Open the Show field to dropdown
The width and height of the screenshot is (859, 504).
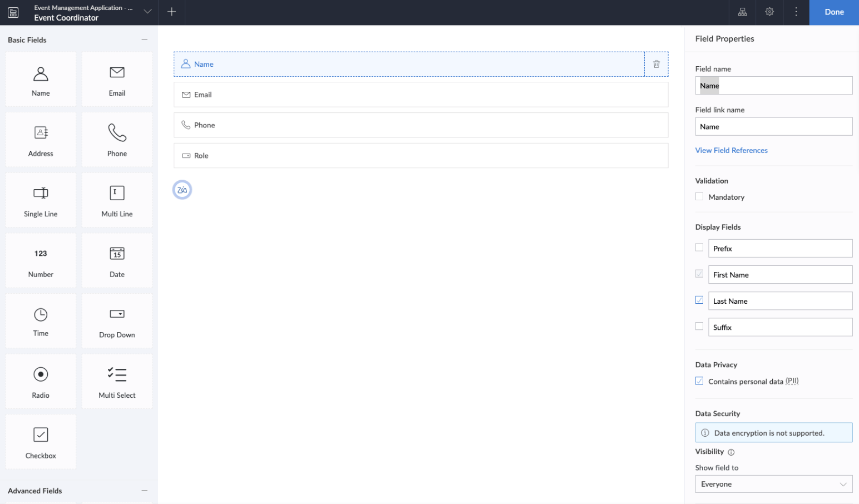773,483
